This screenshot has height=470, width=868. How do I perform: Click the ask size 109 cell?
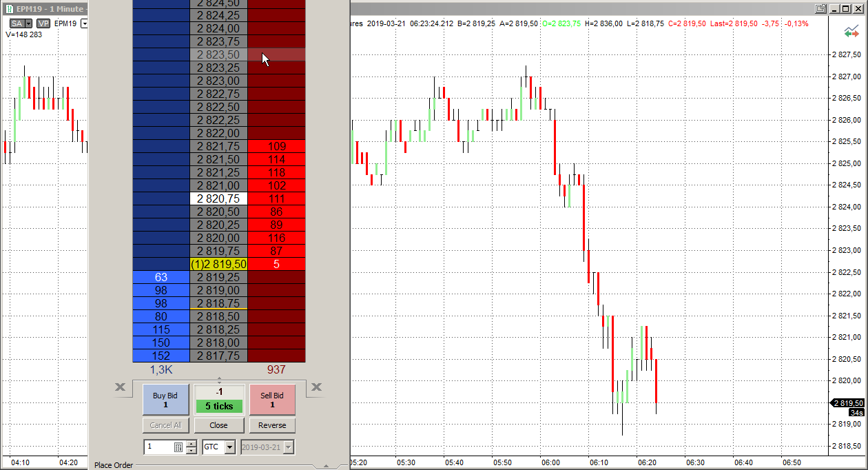click(276, 146)
